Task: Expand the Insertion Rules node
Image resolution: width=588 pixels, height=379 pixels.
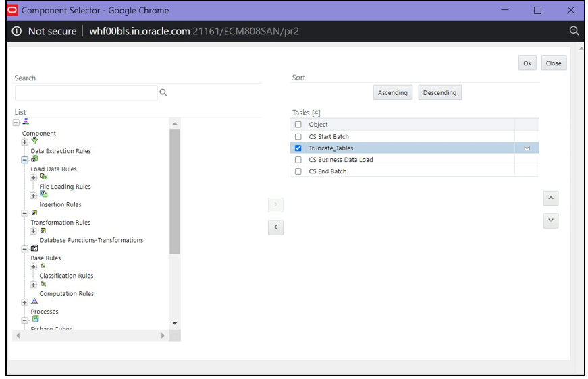Action: (33, 196)
